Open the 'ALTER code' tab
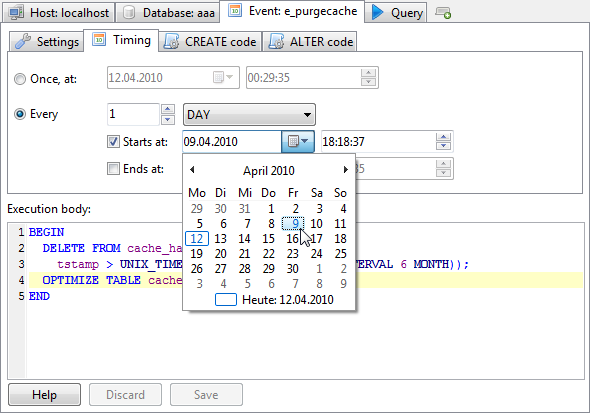 (x=310, y=41)
